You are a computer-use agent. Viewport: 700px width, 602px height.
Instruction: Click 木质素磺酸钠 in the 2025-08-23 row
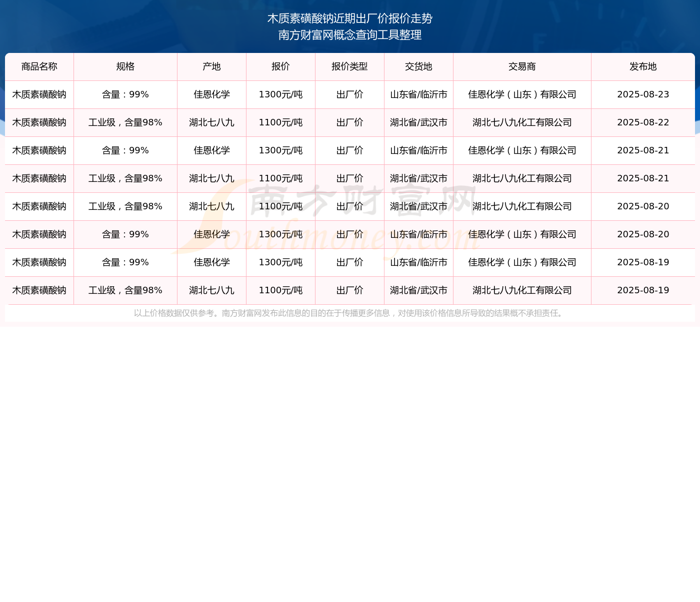39,95
